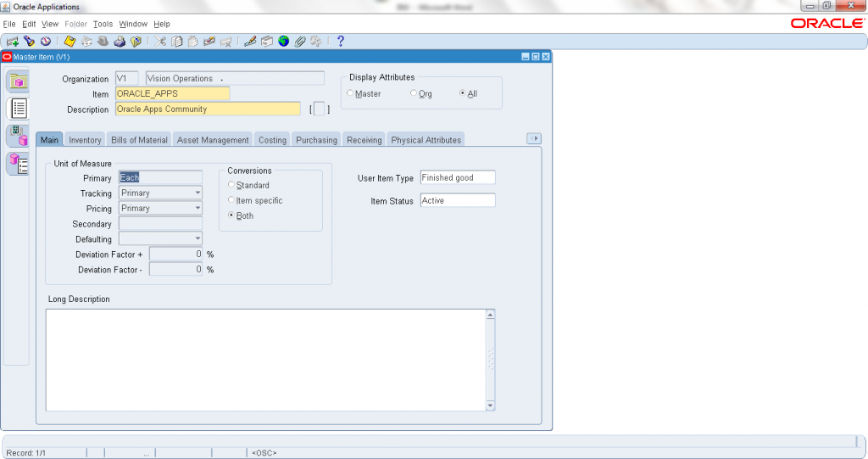The height and width of the screenshot is (459, 868).
Task: Open the globe Translations toolbar icon
Action: [x=283, y=41]
